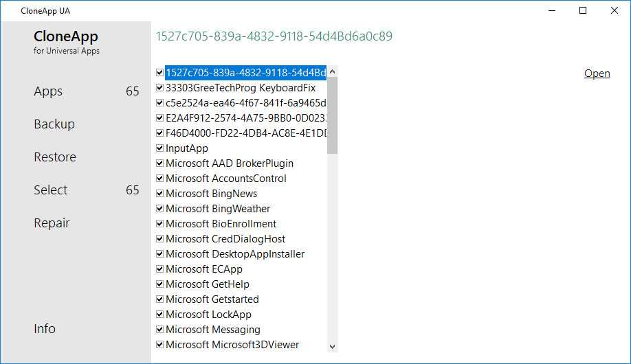This screenshot has width=631, height=364.
Task: Uncheck the Microsoft BingNews checkbox
Action: click(x=160, y=194)
